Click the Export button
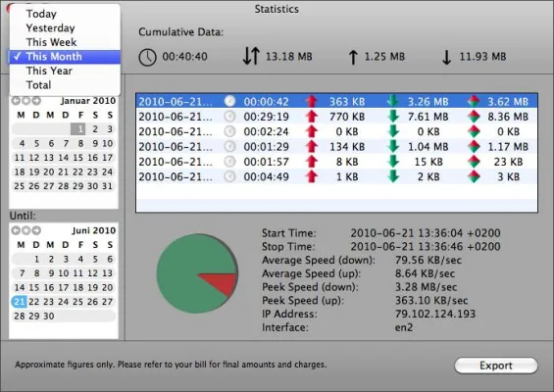This screenshot has height=392, width=554. 496,366
